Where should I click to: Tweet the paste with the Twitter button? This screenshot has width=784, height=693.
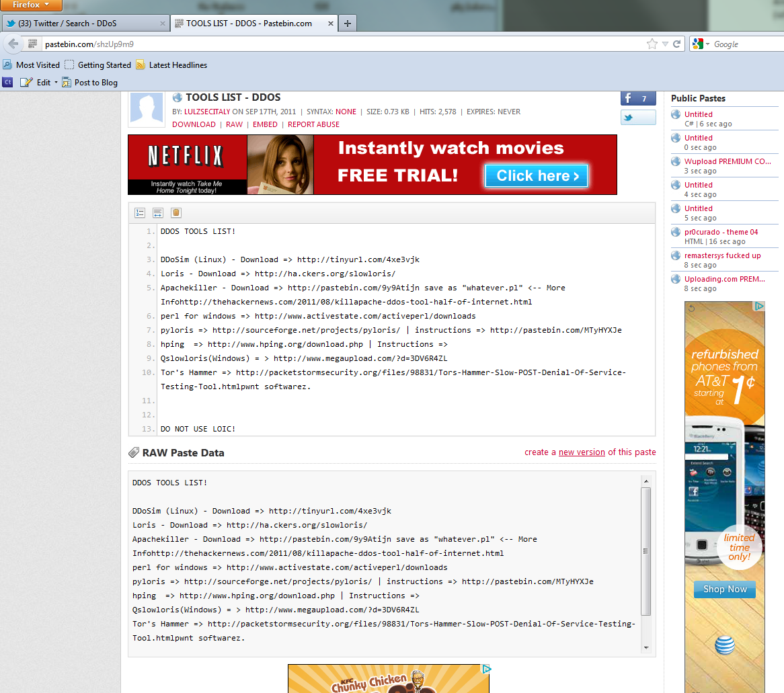[x=638, y=118]
